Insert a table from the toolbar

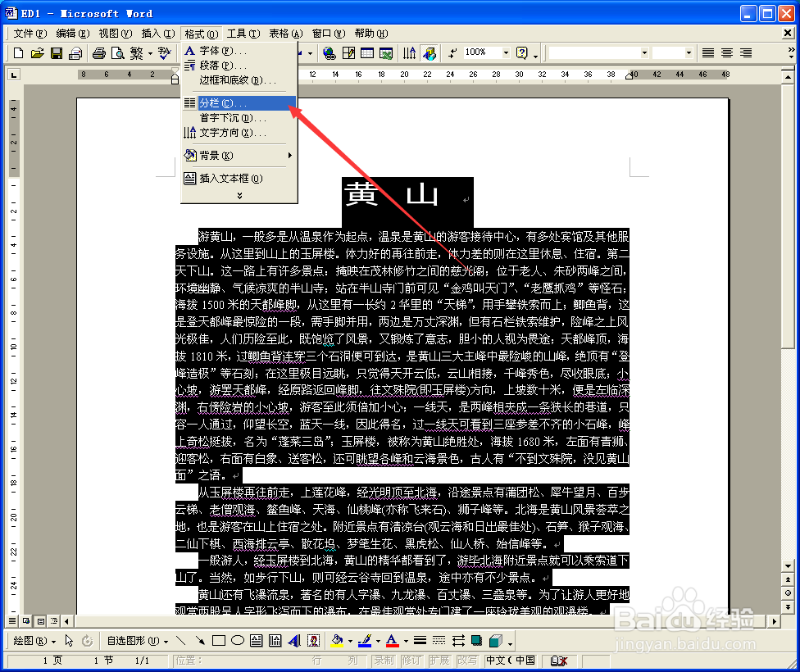coord(366,52)
